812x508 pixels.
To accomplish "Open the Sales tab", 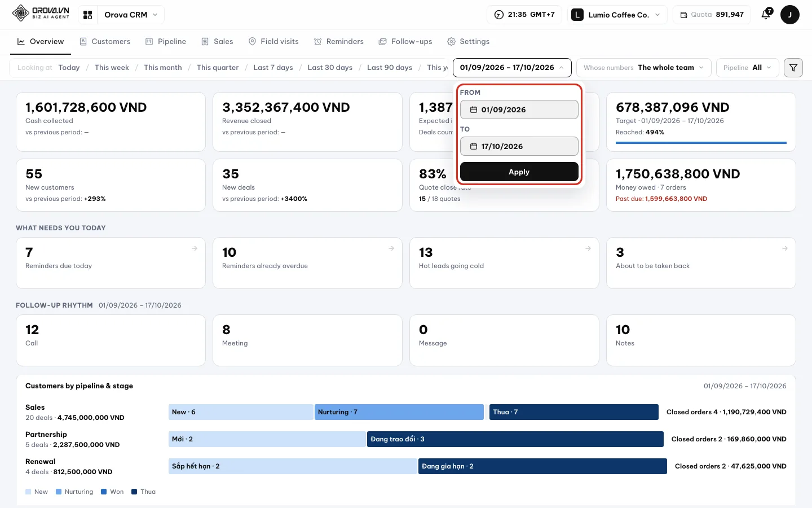I will (218, 42).
